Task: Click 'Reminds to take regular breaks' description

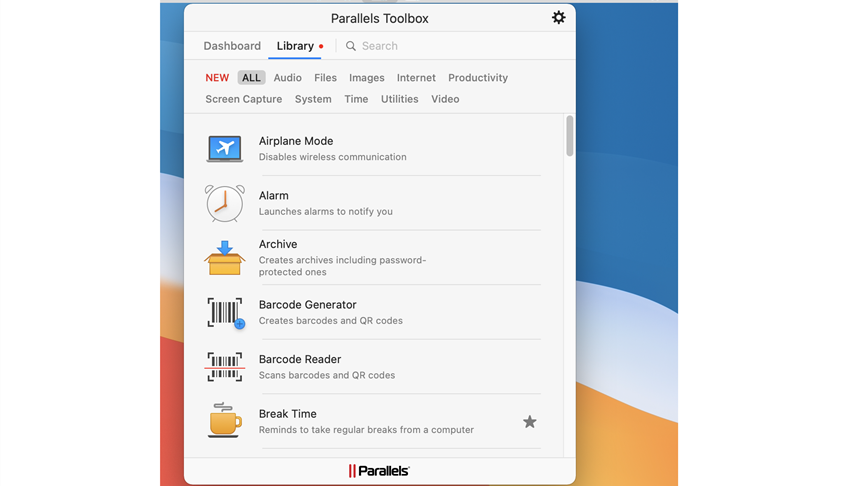Action: click(366, 430)
